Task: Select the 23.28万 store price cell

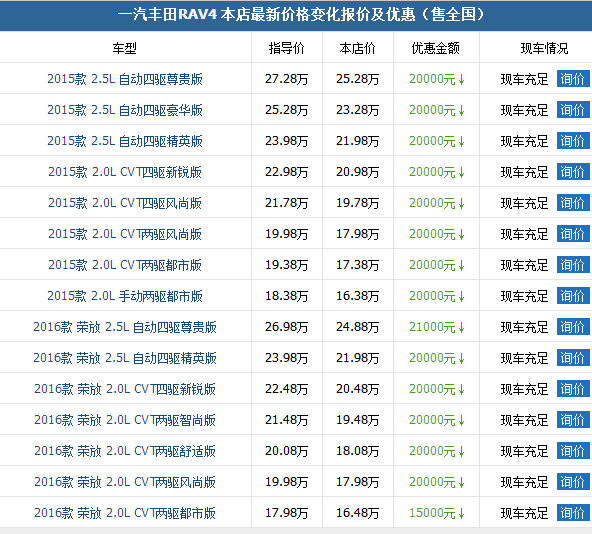Action: click(x=358, y=110)
